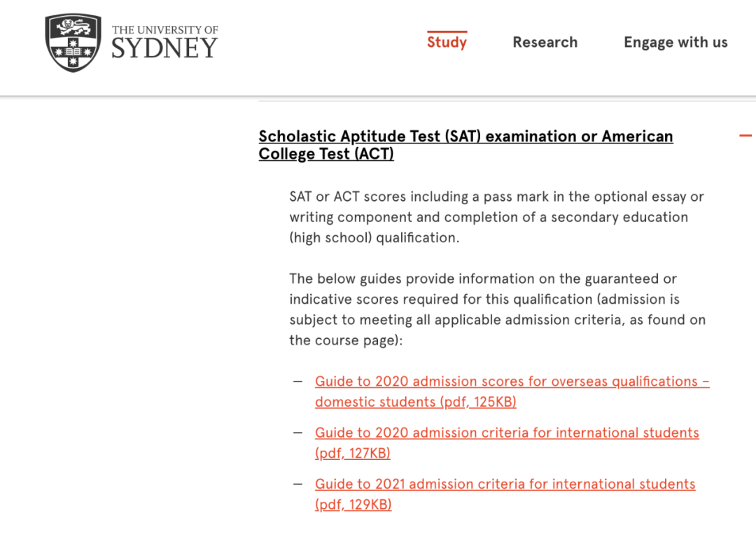Click the dash bullet before the overseas qualifications guide

pos(298,381)
